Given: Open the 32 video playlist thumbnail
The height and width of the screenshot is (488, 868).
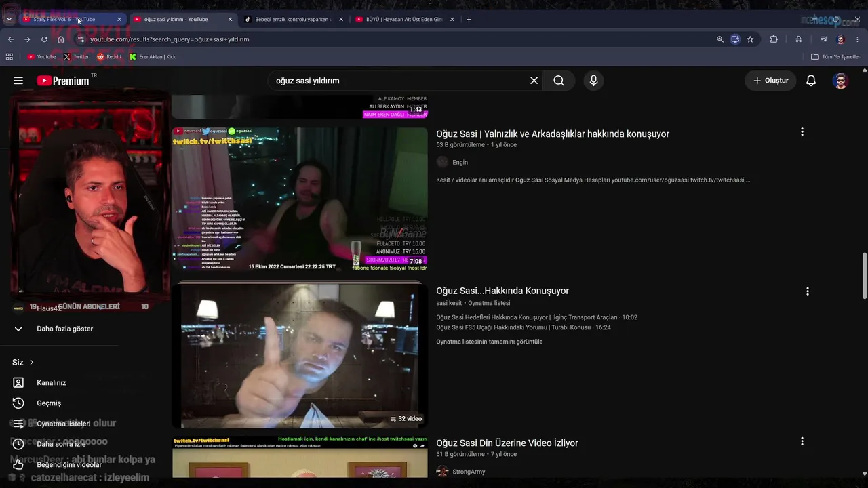Looking at the screenshot, I should point(300,356).
